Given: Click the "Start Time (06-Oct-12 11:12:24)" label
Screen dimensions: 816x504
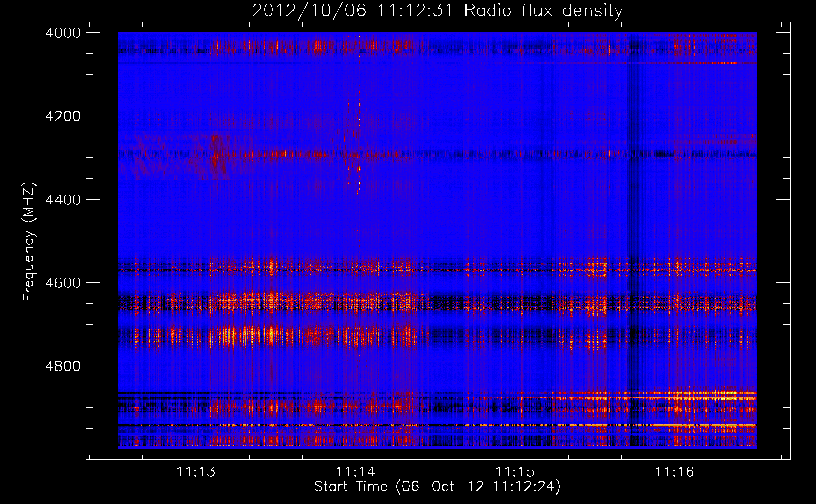Looking at the screenshot, I should (437, 487).
